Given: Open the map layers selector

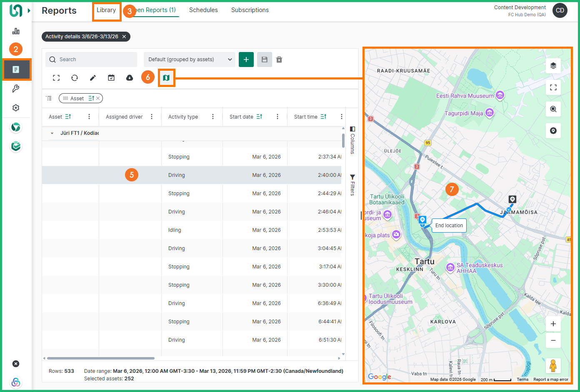Looking at the screenshot, I should click(553, 66).
